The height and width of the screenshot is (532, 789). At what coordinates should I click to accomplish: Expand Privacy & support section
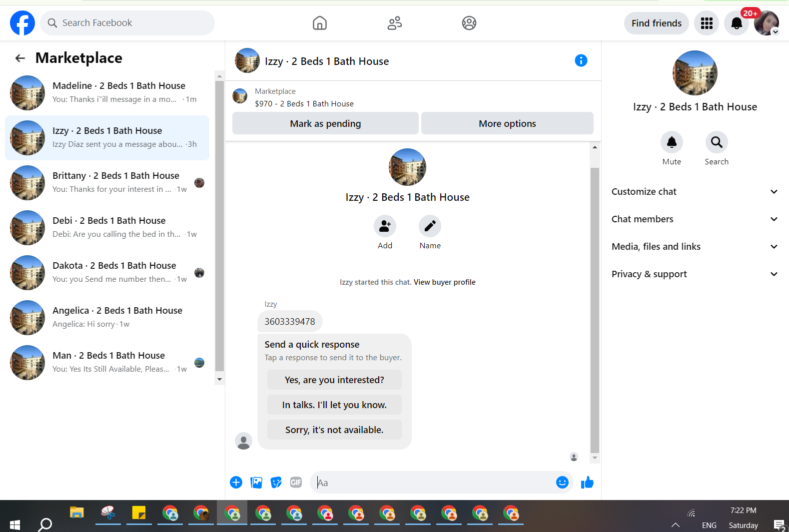695,274
